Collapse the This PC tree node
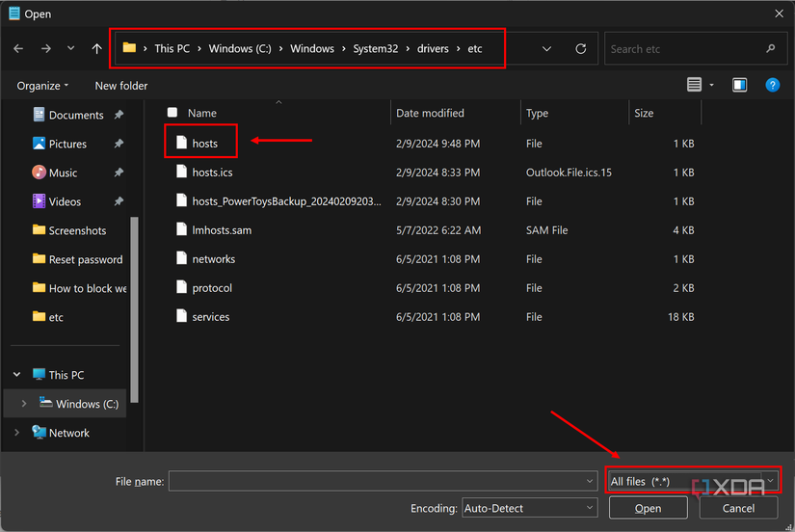795x532 pixels. tap(16, 375)
